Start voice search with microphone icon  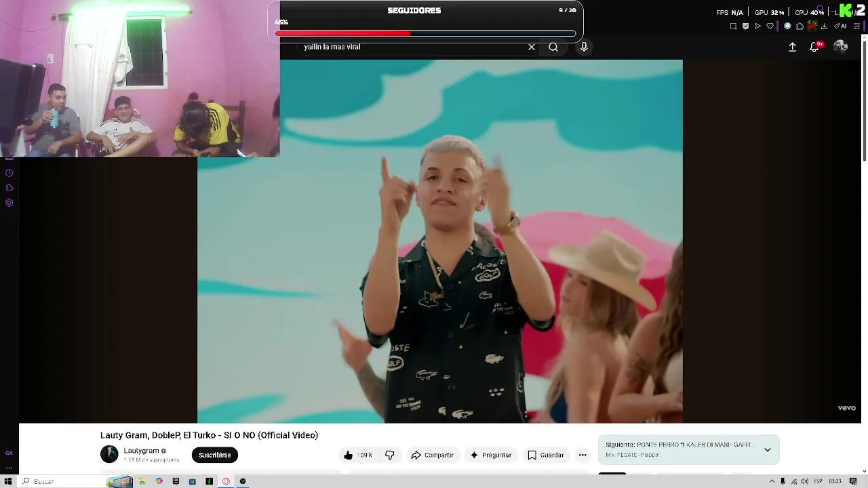click(x=584, y=47)
